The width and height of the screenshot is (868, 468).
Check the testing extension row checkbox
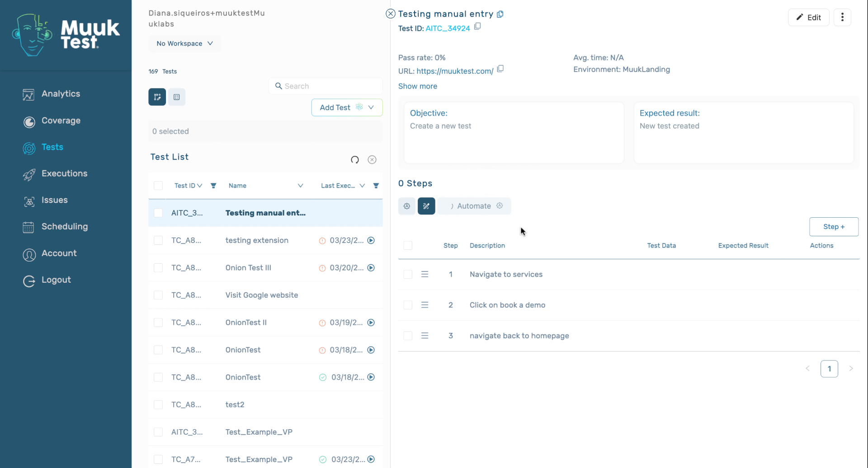(158, 241)
